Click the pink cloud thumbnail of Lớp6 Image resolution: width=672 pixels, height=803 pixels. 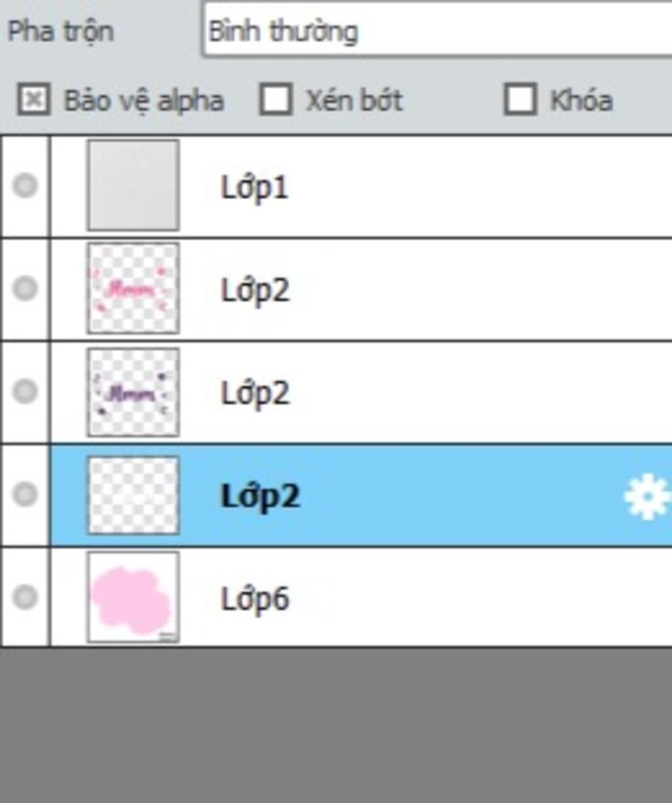coord(133,596)
